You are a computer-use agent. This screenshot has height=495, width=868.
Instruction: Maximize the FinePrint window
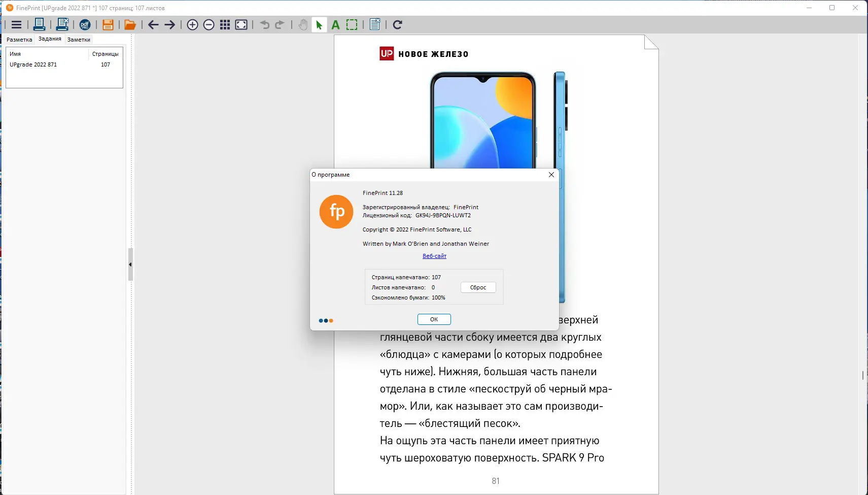tap(832, 8)
